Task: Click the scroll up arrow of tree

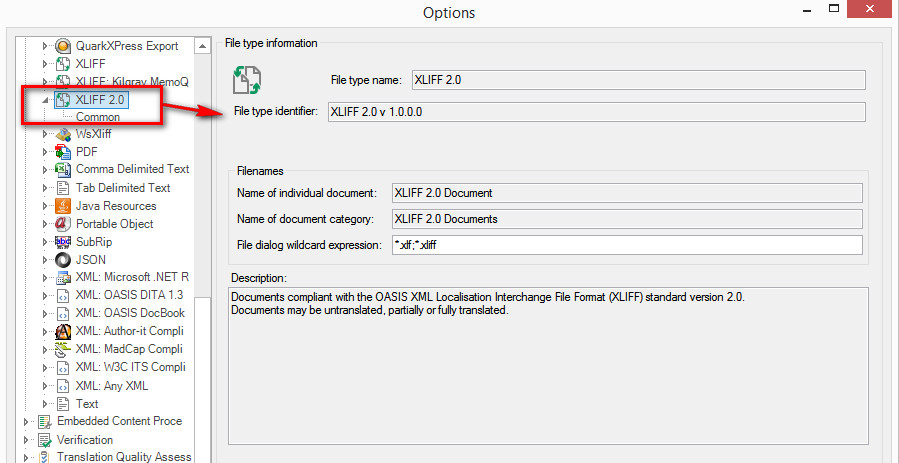Action: (x=203, y=46)
